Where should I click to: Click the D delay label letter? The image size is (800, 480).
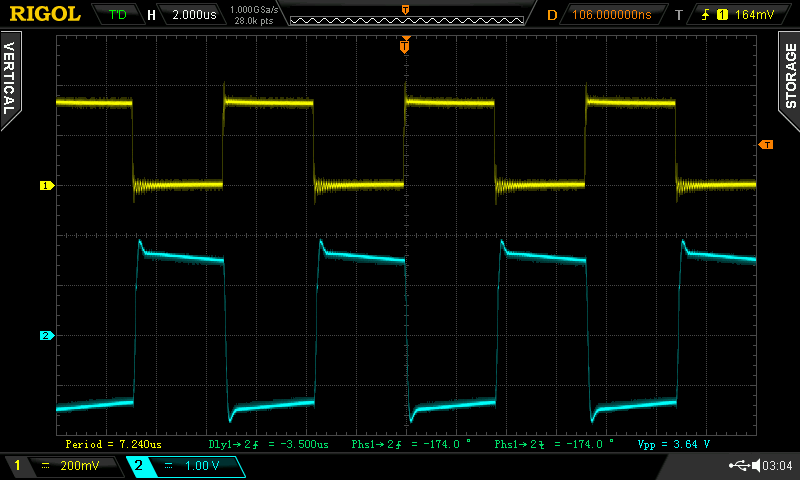pyautogui.click(x=552, y=15)
